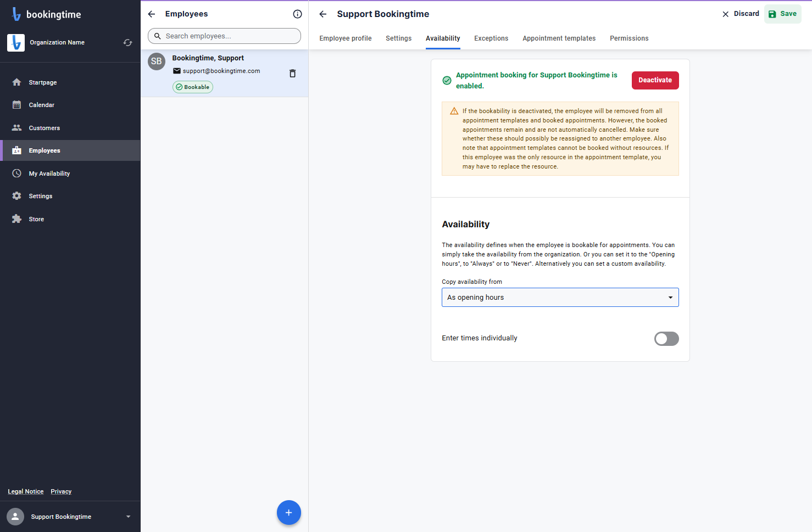Screen dimensions: 812x532
Task: Click back arrow beside Employees heading
Action: 152,14
